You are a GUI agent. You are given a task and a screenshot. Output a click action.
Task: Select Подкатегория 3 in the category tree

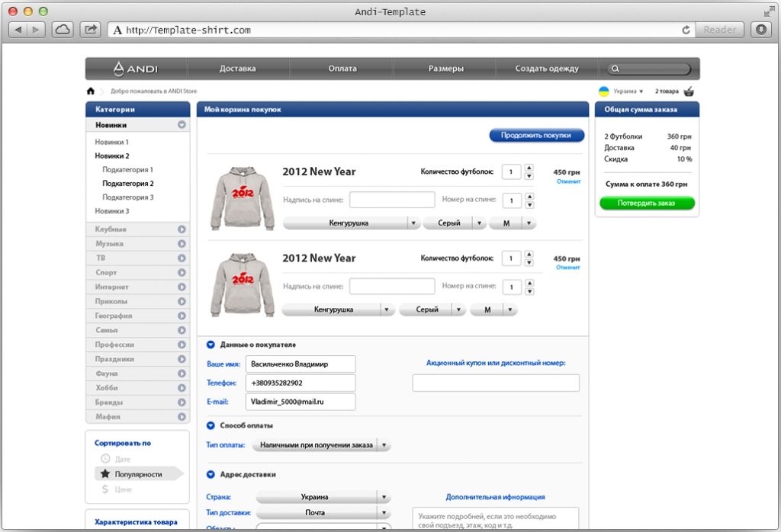(128, 197)
